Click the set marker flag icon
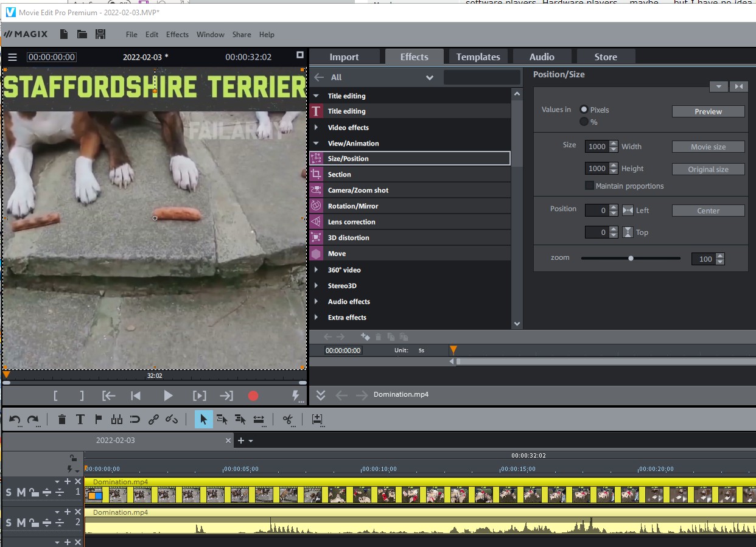 98,419
